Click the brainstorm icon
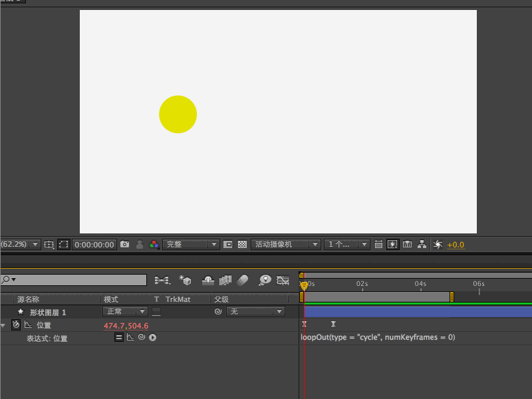Screen dimensions: 532x399 (265, 280)
